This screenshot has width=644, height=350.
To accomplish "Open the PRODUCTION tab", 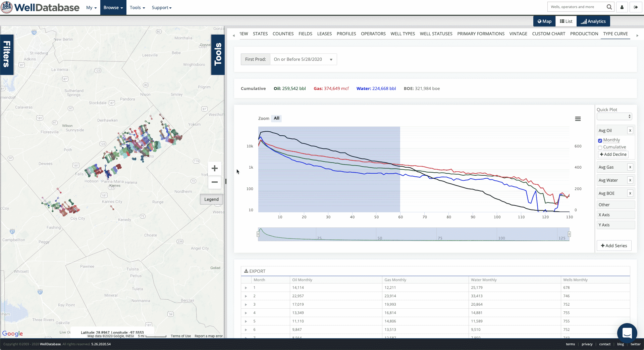I will (x=584, y=34).
